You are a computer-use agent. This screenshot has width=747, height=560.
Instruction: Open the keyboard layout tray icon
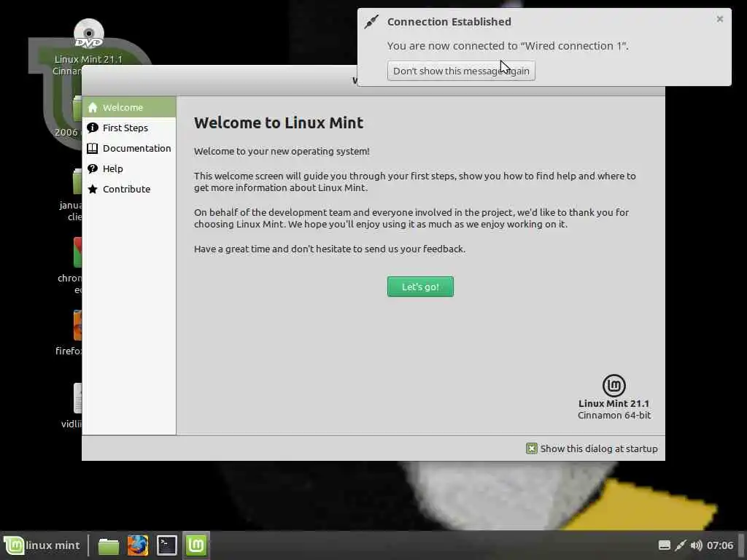click(x=664, y=545)
